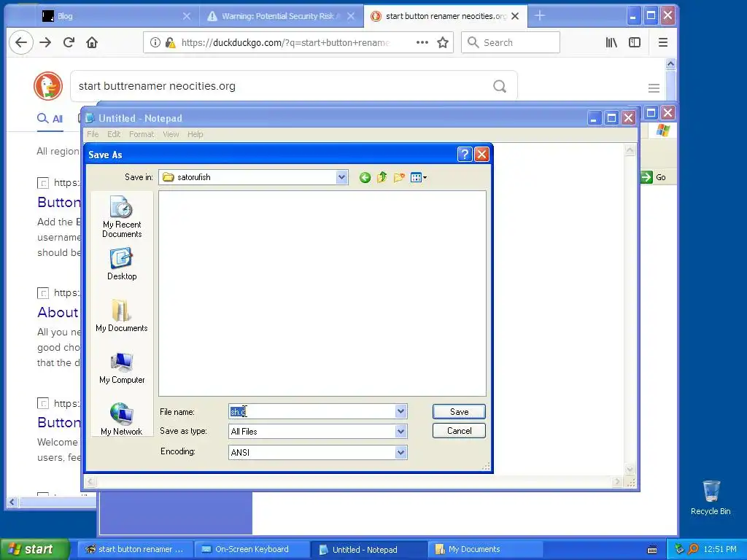This screenshot has height=560, width=747.
Task: Click File name input field
Action: (312, 411)
